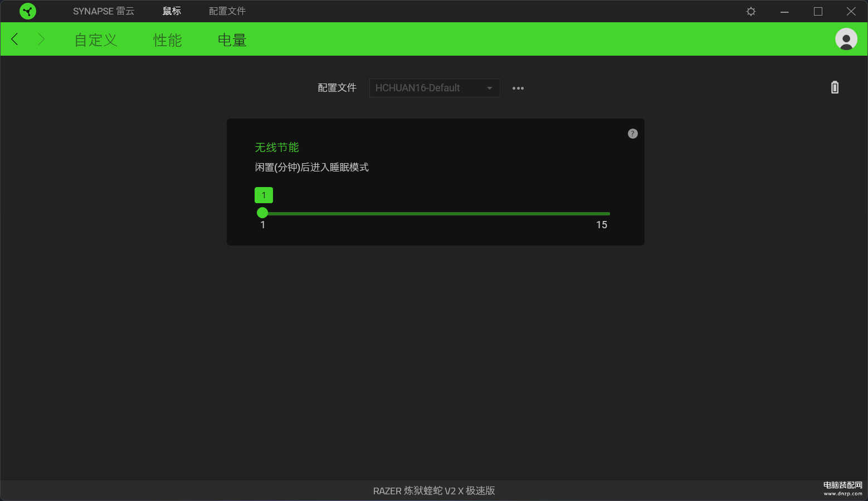
Task: Maximize the Synapse window
Action: point(817,11)
